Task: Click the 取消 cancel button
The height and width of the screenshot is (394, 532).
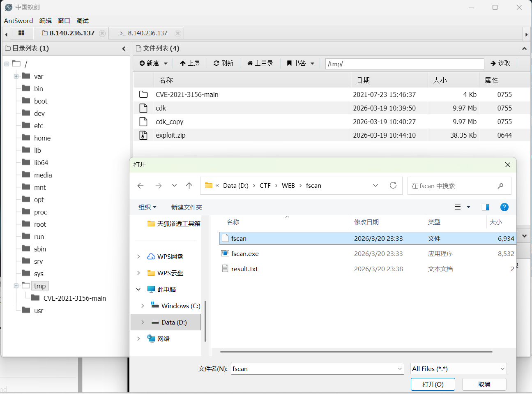Action: (x=484, y=385)
